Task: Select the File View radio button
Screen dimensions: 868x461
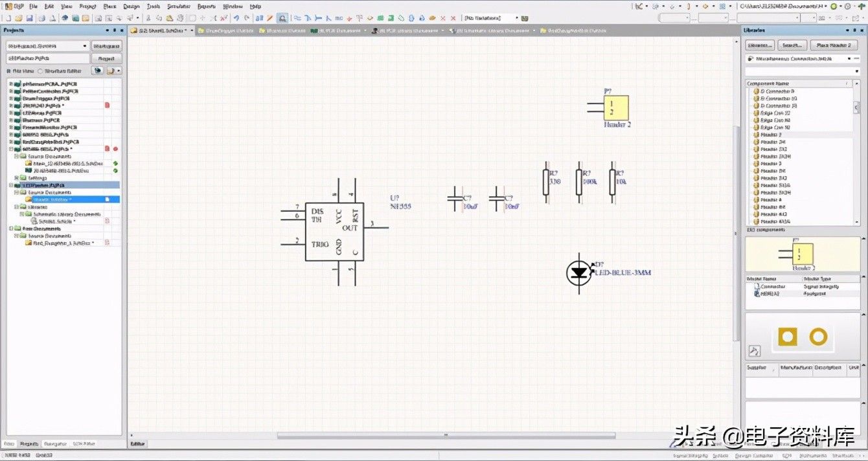Action: point(8,71)
